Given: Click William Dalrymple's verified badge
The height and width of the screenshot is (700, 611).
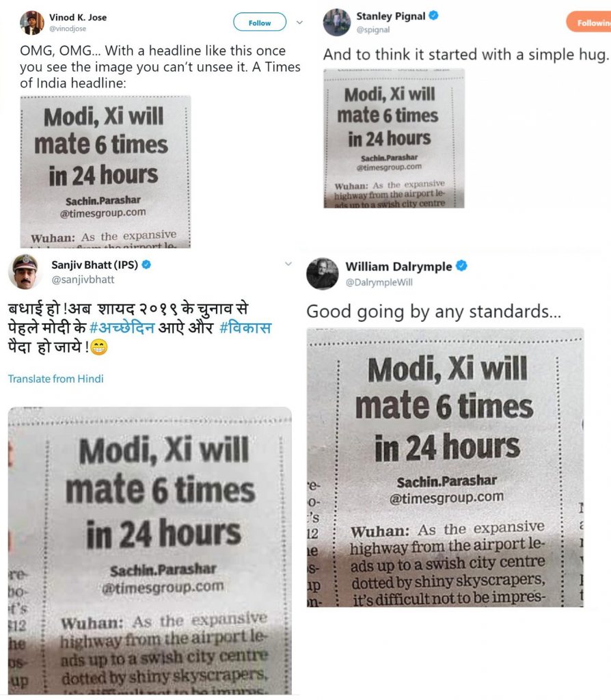Looking at the screenshot, I should pyautogui.click(x=461, y=266).
